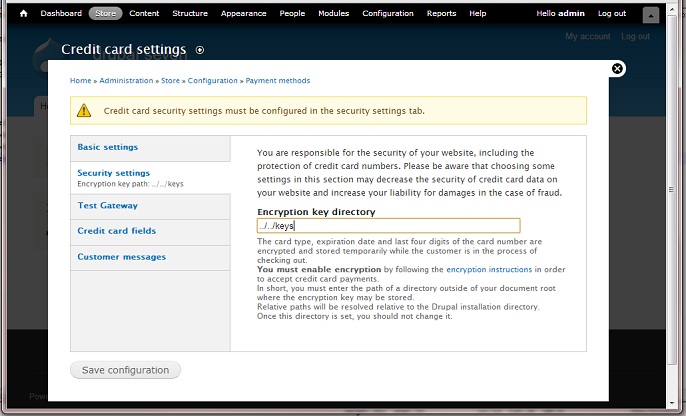Viewport: 686px width, 416px height.
Task: Click the Payment methods breadcrumb link
Action: pos(278,81)
